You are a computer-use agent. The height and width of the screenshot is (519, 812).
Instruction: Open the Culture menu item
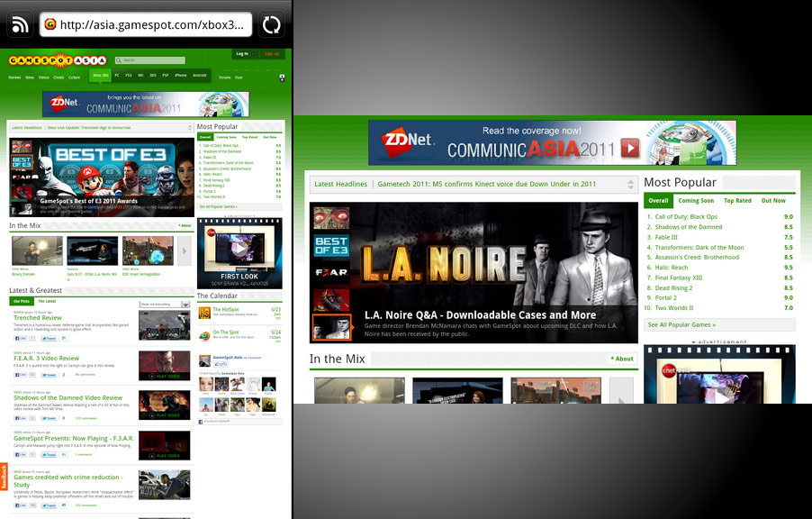74,77
